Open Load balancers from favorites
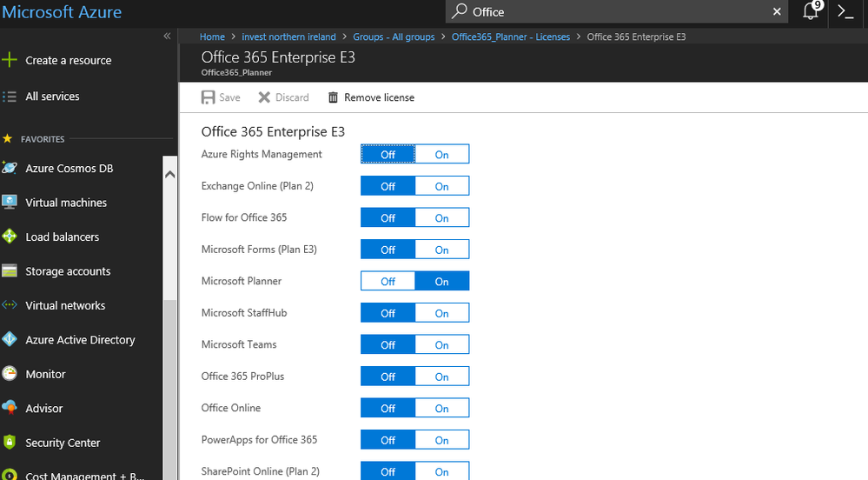 pos(62,237)
